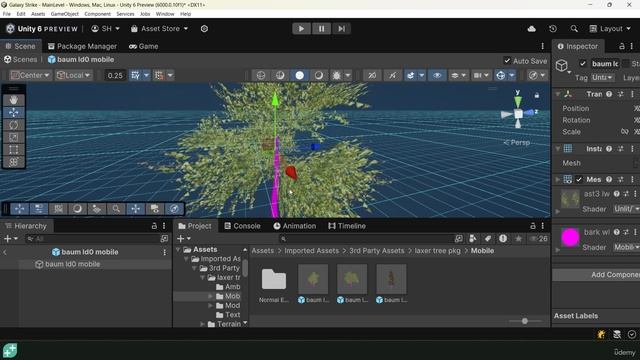
Task: Click the ast3 leaf material preview
Action: point(570,199)
